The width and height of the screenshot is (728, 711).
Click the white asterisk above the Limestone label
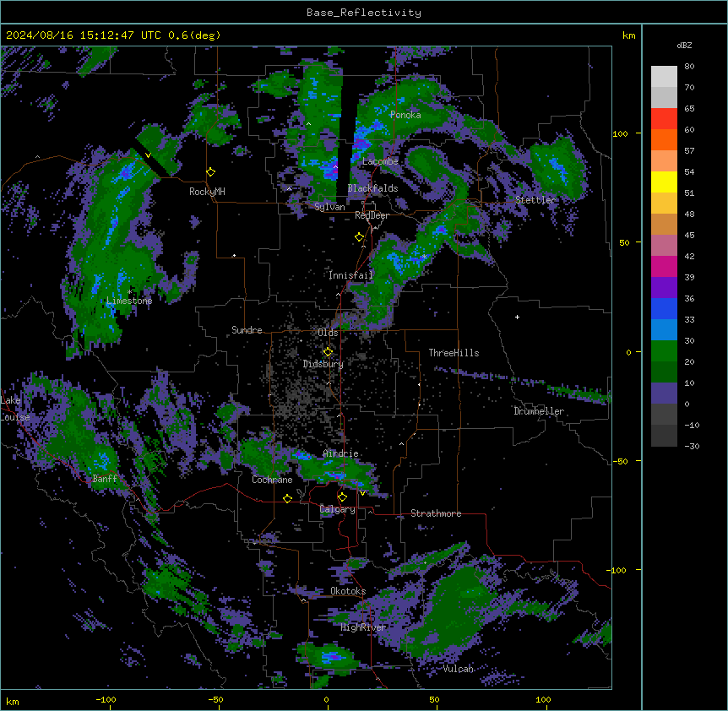[129, 292]
